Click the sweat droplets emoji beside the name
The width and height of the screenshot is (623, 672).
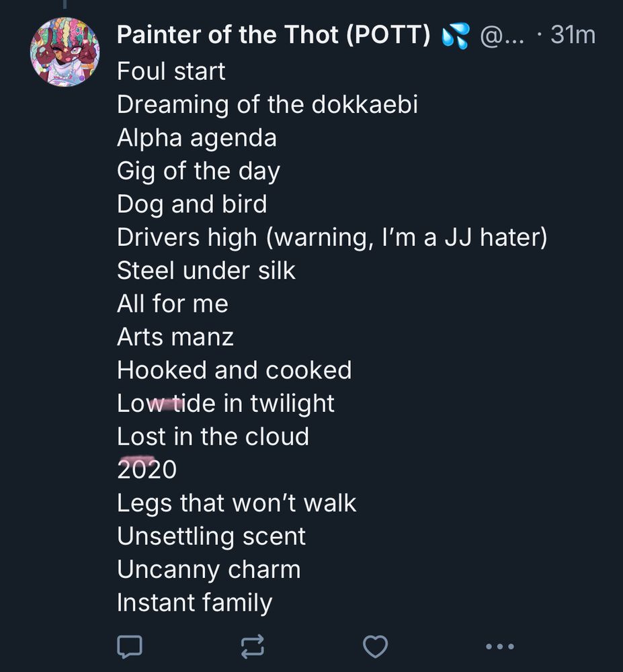click(455, 36)
